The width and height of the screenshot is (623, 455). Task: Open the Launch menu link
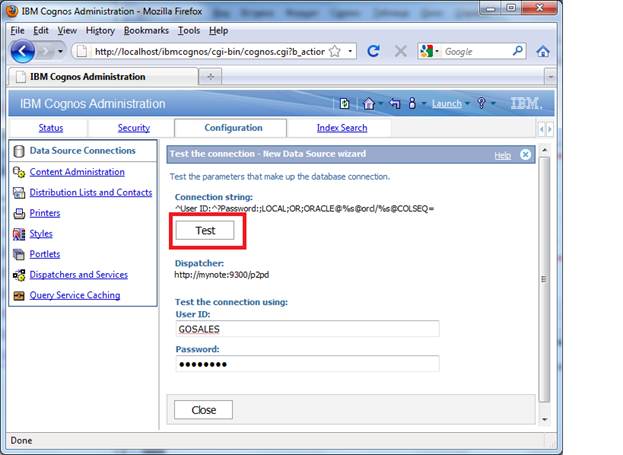[447, 104]
